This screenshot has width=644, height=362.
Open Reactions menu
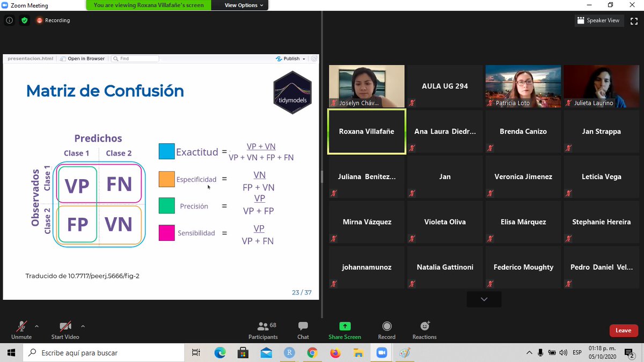[x=425, y=330]
